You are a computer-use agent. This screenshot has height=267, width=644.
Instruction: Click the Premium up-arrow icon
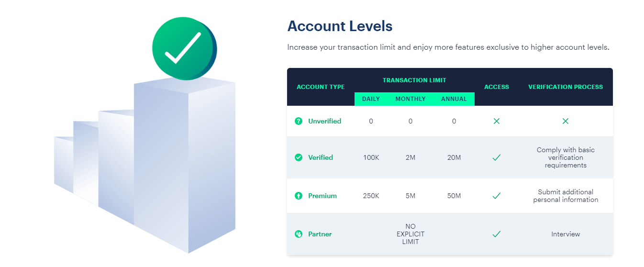pyautogui.click(x=299, y=196)
